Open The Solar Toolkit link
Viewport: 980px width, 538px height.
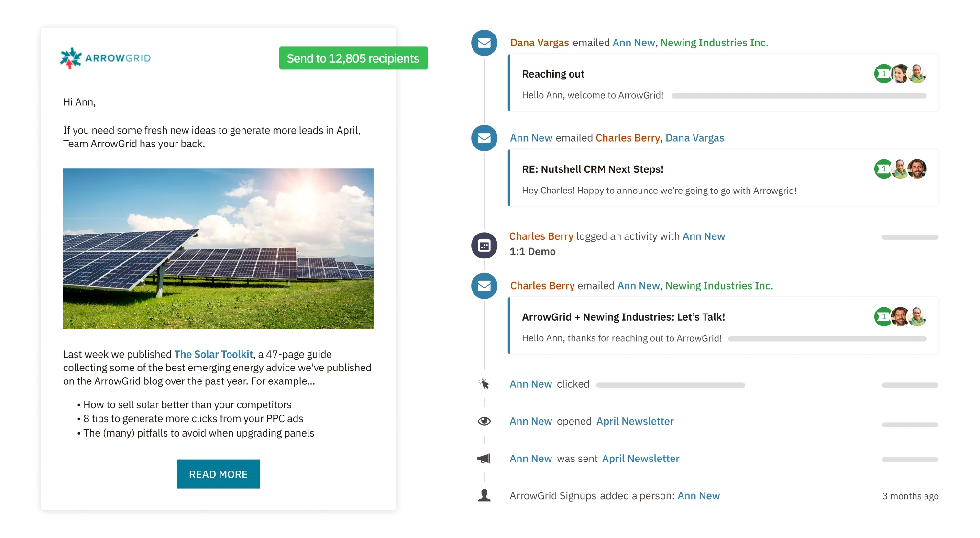[x=213, y=354]
